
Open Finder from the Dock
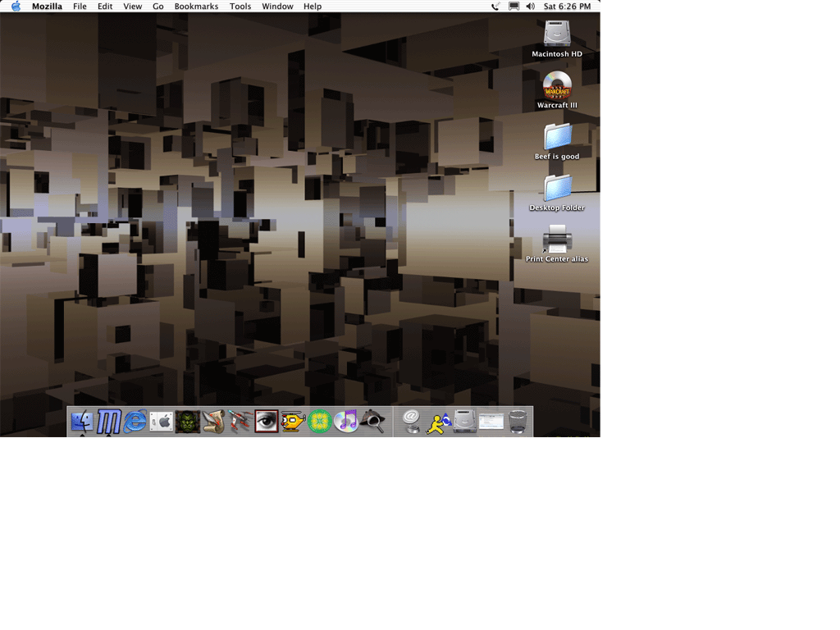[x=82, y=422]
